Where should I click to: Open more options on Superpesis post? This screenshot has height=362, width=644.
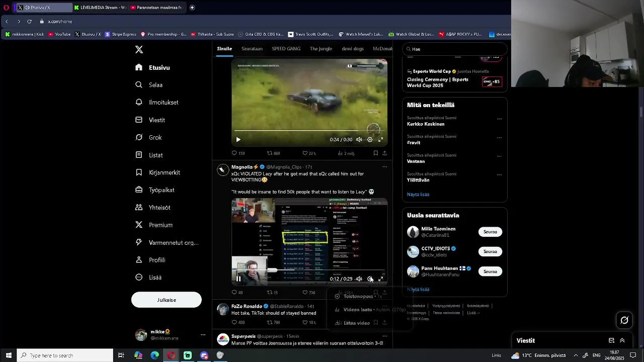pyautogui.click(x=385, y=336)
